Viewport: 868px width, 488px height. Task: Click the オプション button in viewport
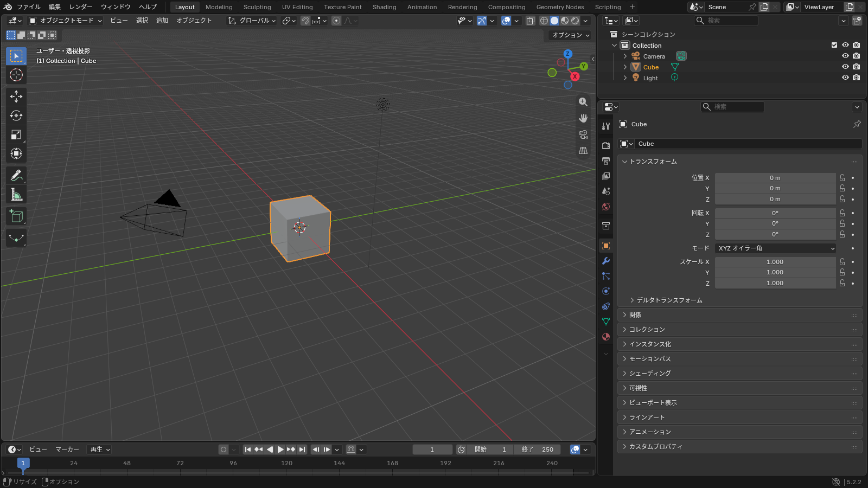[x=570, y=35]
